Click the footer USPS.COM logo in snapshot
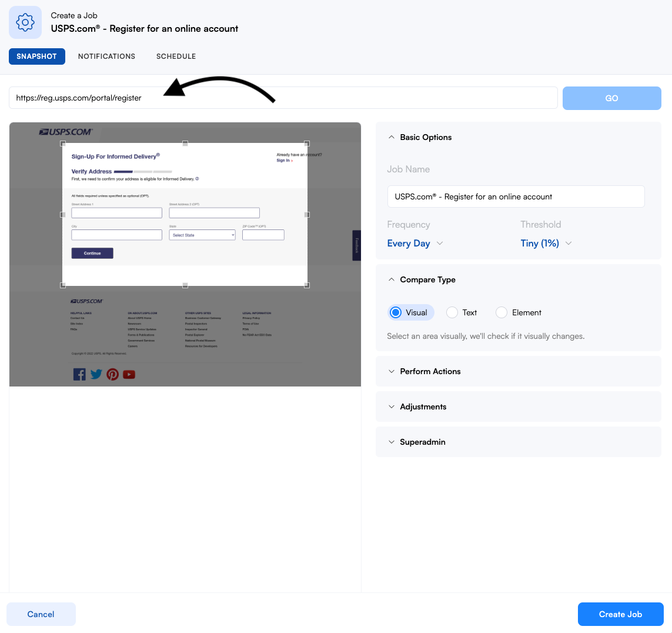The height and width of the screenshot is (633, 672). point(86,301)
